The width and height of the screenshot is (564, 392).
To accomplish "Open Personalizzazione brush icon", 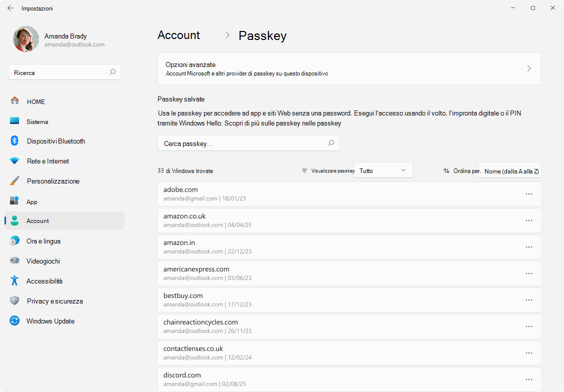I will [14, 180].
